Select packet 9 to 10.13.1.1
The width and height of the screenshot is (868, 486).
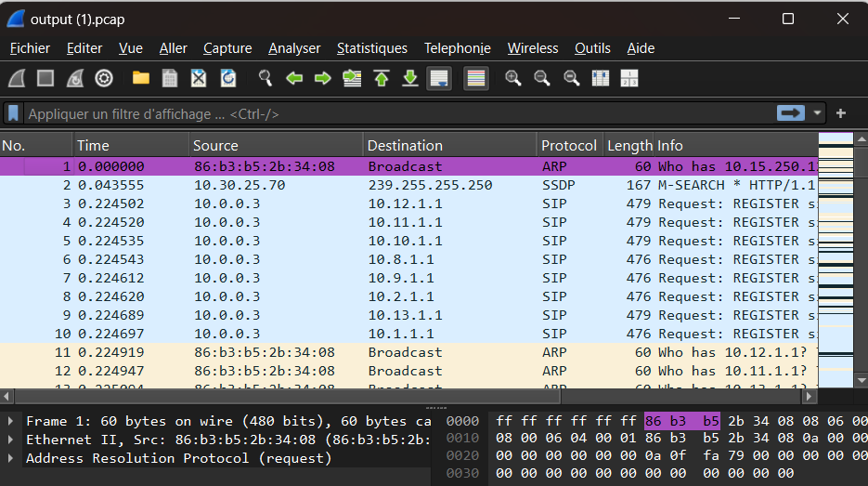point(408,315)
